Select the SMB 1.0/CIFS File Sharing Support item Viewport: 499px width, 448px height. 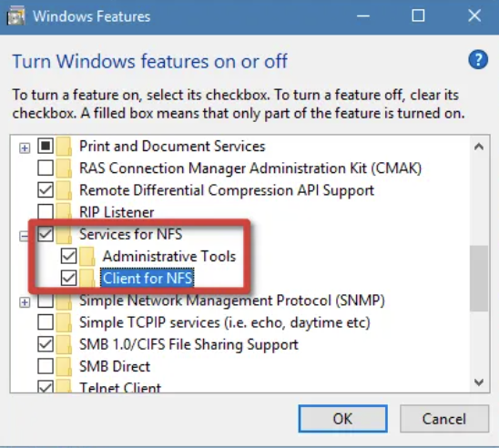pos(188,344)
